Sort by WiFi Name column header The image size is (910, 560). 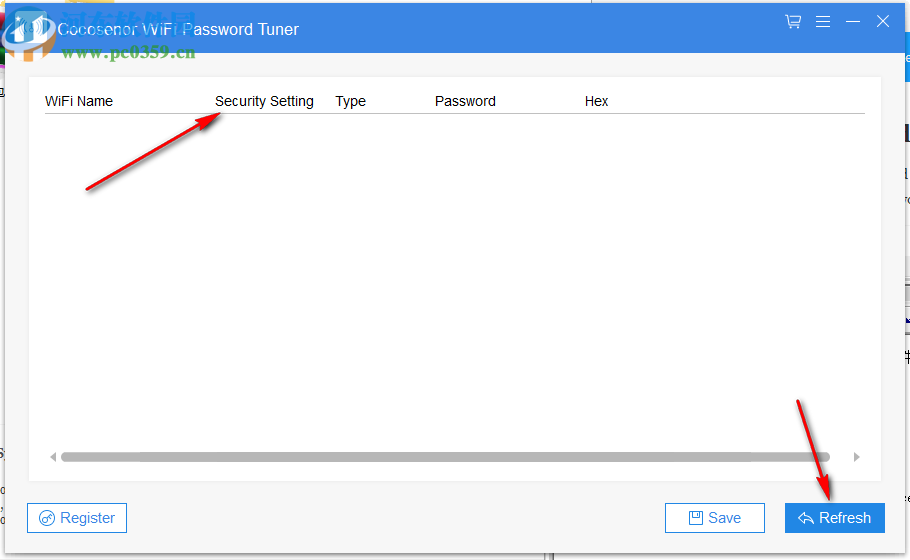79,101
